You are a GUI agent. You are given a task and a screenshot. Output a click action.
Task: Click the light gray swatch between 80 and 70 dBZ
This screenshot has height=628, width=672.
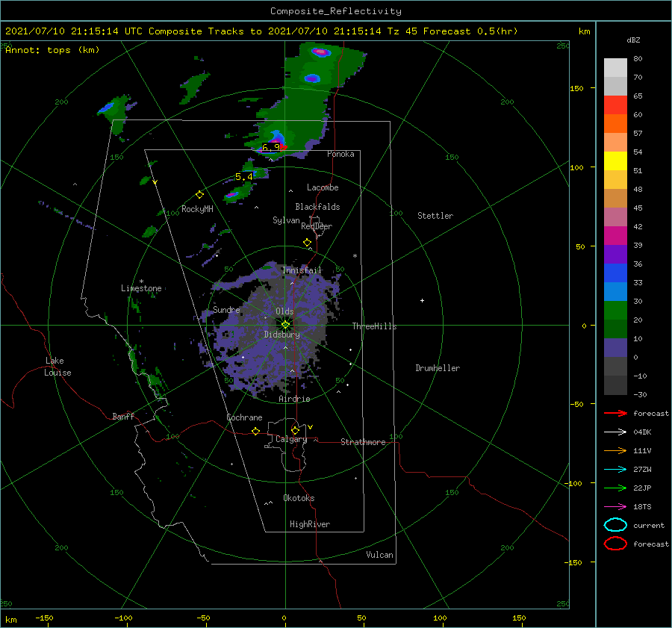[x=615, y=68]
